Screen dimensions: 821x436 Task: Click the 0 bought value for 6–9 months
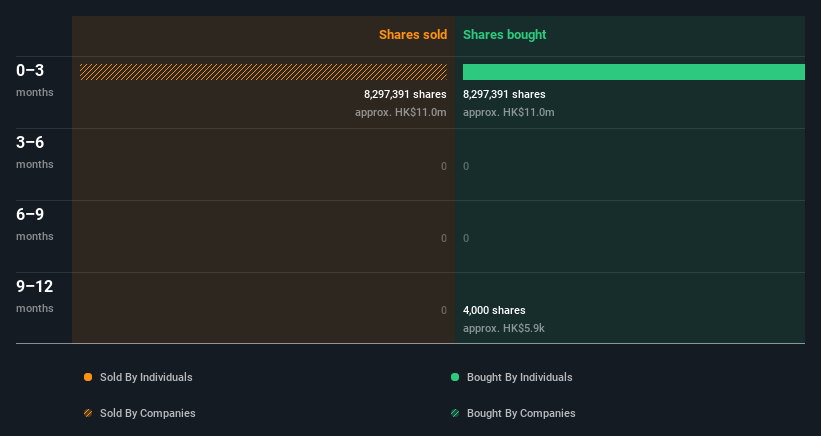[x=466, y=238]
